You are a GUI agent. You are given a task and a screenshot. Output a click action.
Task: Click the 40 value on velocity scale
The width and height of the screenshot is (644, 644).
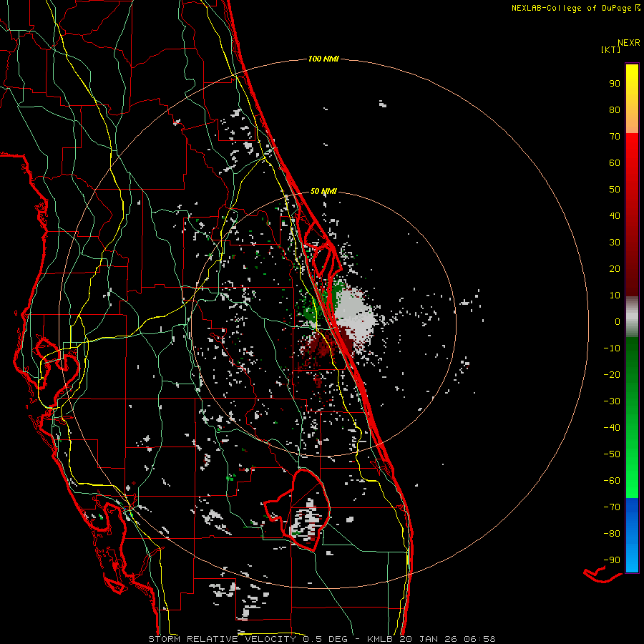(x=615, y=216)
